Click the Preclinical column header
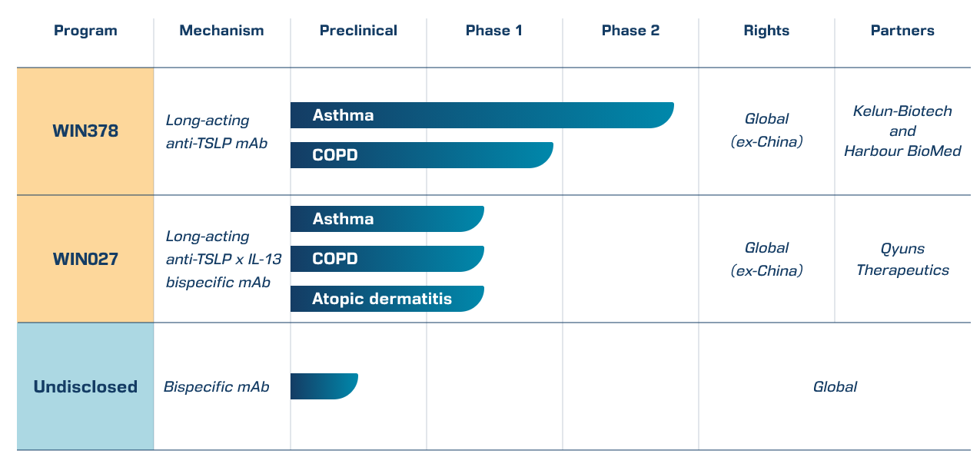 point(358,31)
